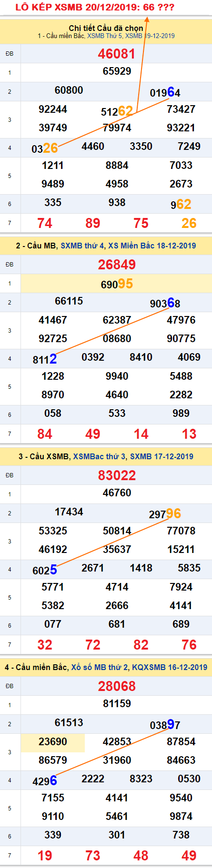This screenshot has width=212, height=868.
Task: Select the number 31960
Action: (117, 760)
